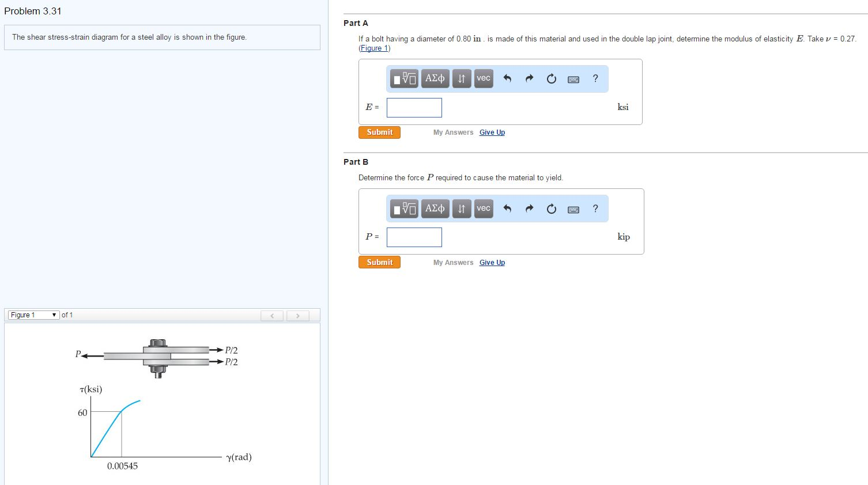Undo last edit in Part A toolbar
The image size is (868, 485).
point(507,78)
